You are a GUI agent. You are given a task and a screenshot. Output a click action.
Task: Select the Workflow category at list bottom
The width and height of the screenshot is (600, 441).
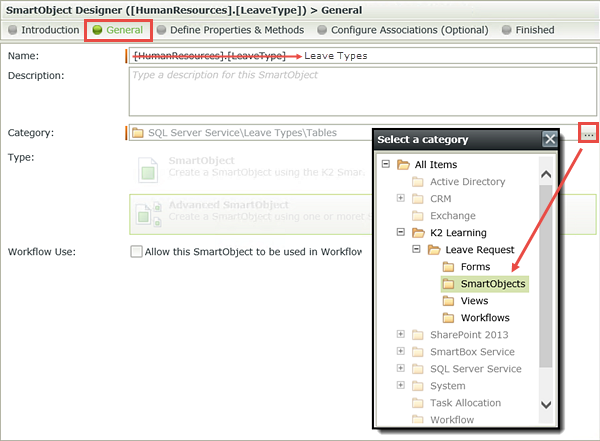point(452,420)
